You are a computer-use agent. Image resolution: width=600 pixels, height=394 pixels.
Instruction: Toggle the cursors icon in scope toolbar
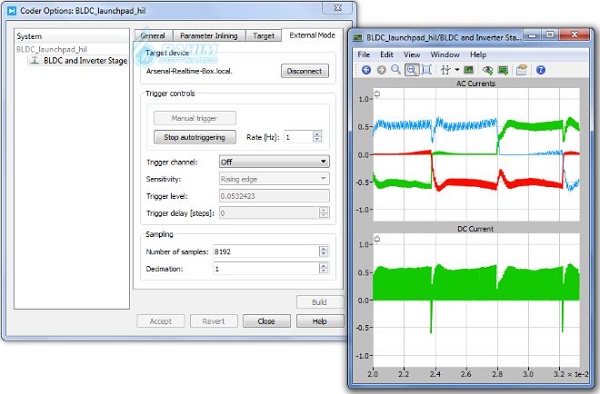coord(445,70)
